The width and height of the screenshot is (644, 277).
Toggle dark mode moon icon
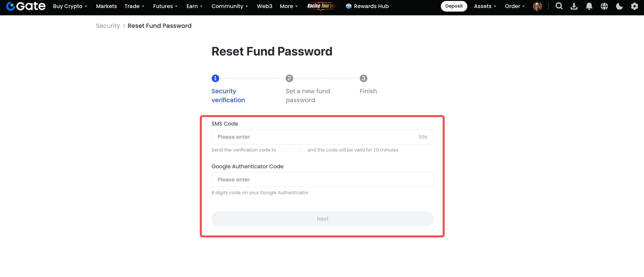click(x=619, y=6)
